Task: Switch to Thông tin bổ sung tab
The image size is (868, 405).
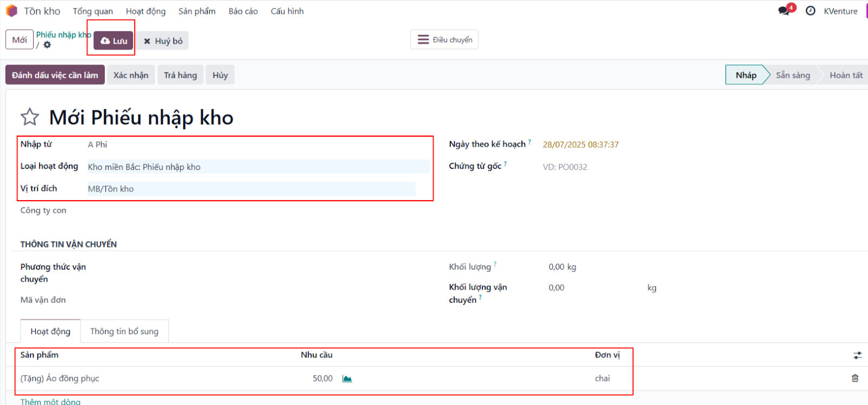Action: (124, 331)
